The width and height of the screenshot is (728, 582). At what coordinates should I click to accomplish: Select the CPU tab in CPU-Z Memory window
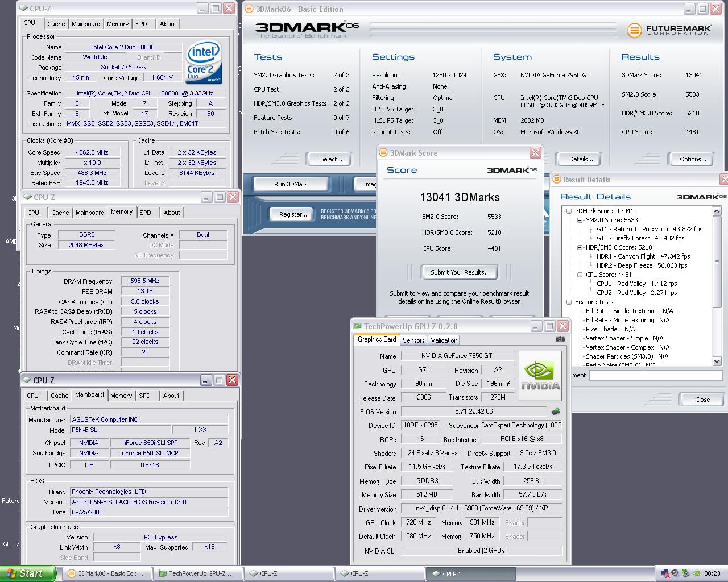point(34,213)
